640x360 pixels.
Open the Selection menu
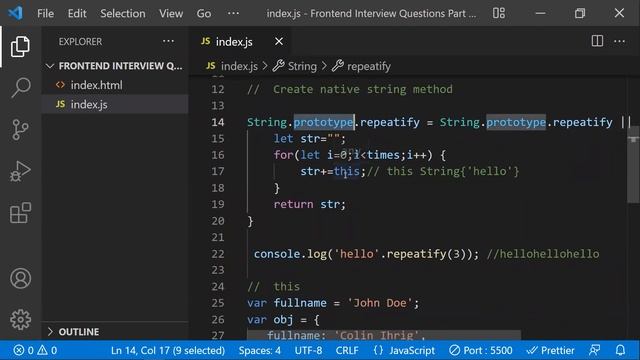point(122,13)
